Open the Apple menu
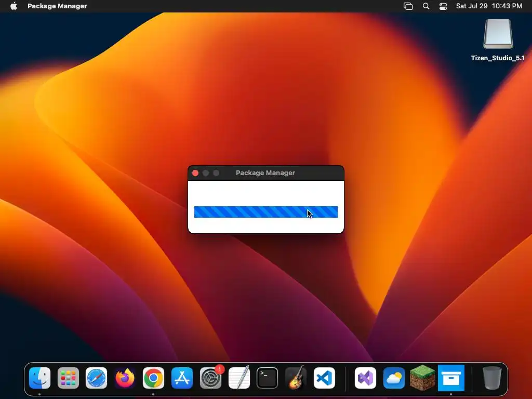 pos(14,6)
